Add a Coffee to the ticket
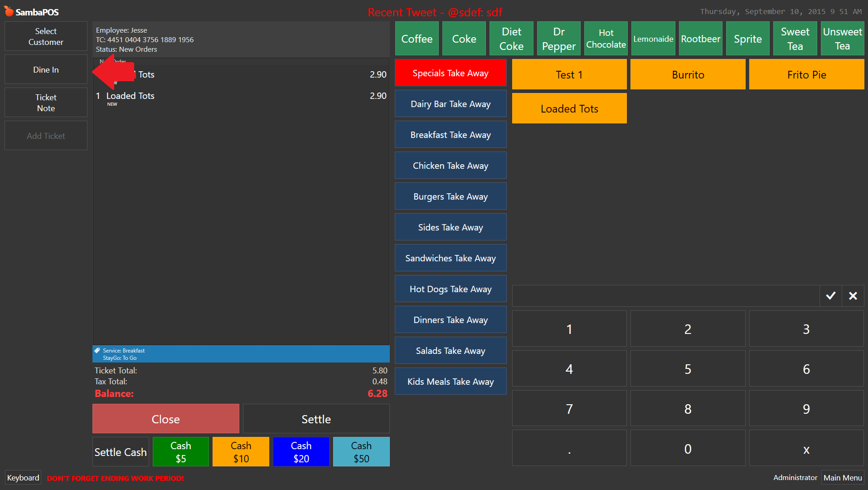Screen dimensions: 868x490 (416, 38)
